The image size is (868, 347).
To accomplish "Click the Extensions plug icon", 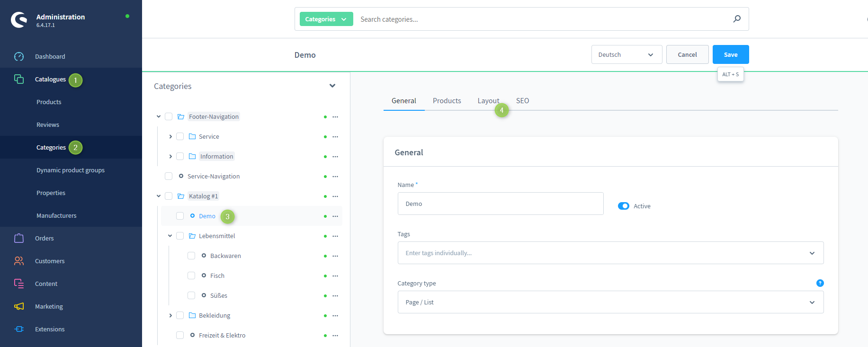I will point(19,329).
